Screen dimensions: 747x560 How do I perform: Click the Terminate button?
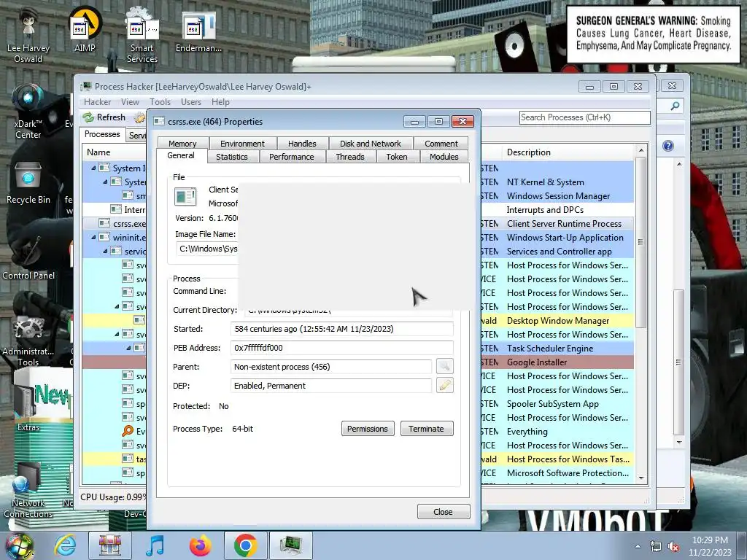point(426,429)
